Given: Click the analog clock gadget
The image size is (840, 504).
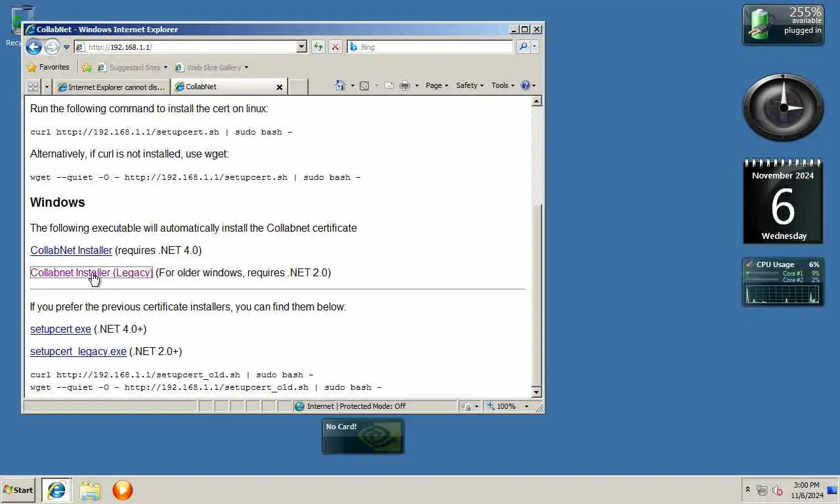Looking at the screenshot, I should pos(783,108).
